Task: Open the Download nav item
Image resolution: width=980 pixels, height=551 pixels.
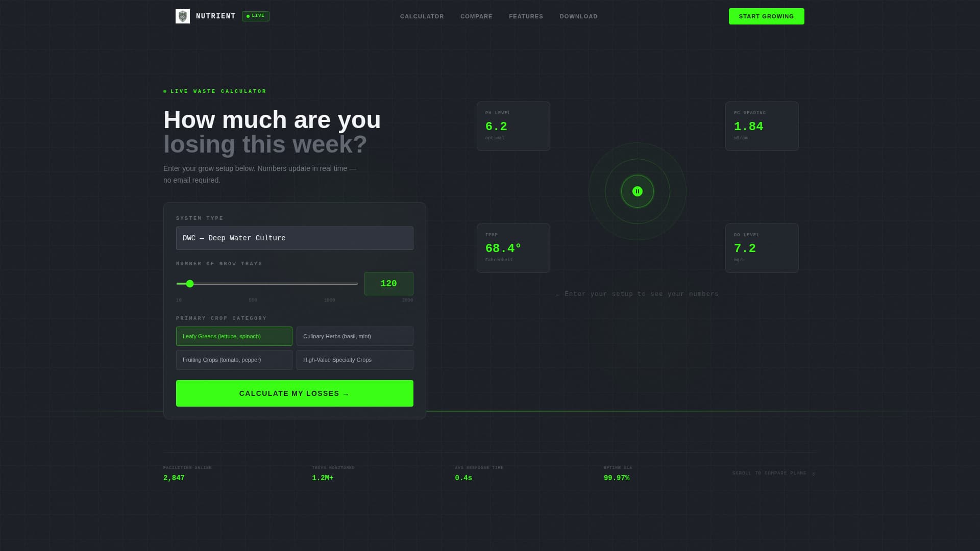Action: tap(578, 16)
